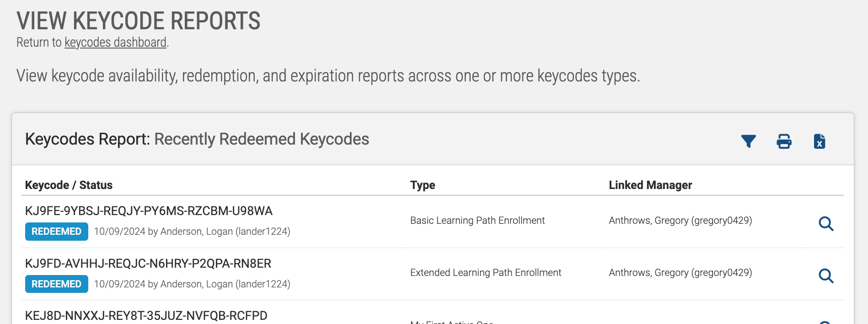View details for keycode KJ9FD-AVHHJ
The height and width of the screenshot is (324, 868).
point(826,276)
